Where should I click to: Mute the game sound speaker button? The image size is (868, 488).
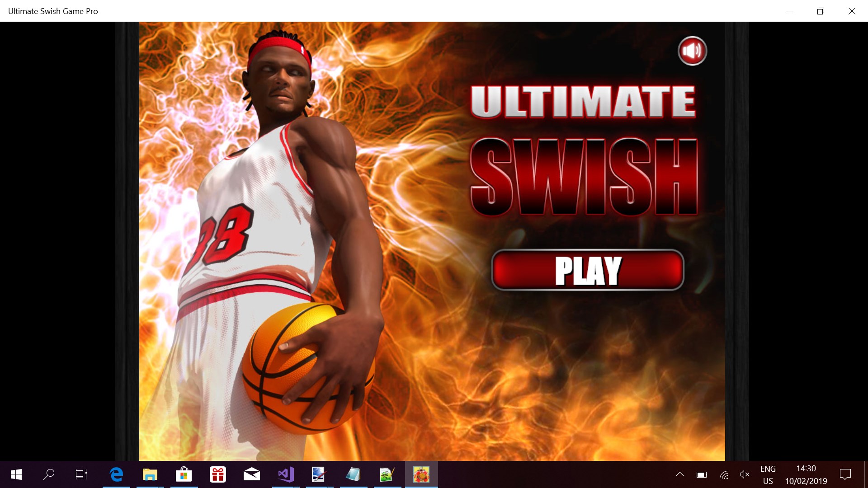tap(692, 51)
